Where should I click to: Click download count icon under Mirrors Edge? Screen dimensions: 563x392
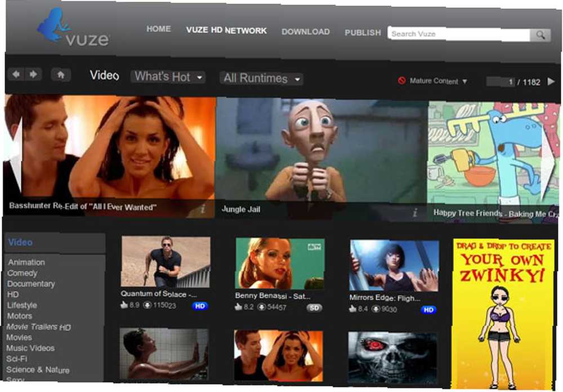(x=376, y=309)
